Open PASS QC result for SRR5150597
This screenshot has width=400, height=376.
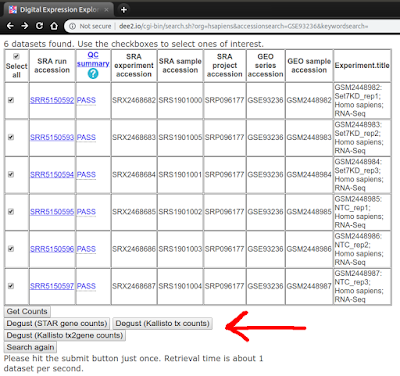tap(86, 286)
